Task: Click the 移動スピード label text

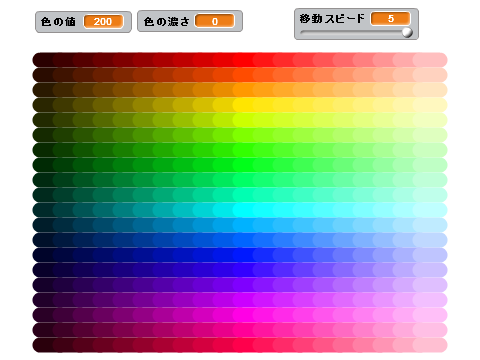Action: (332, 19)
